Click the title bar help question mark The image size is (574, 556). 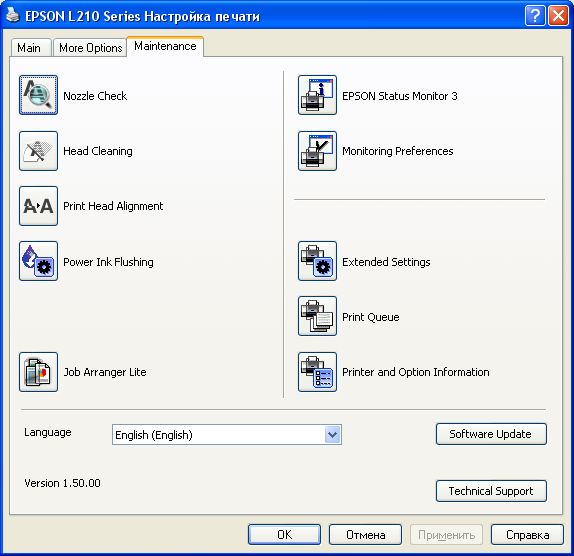click(x=535, y=16)
